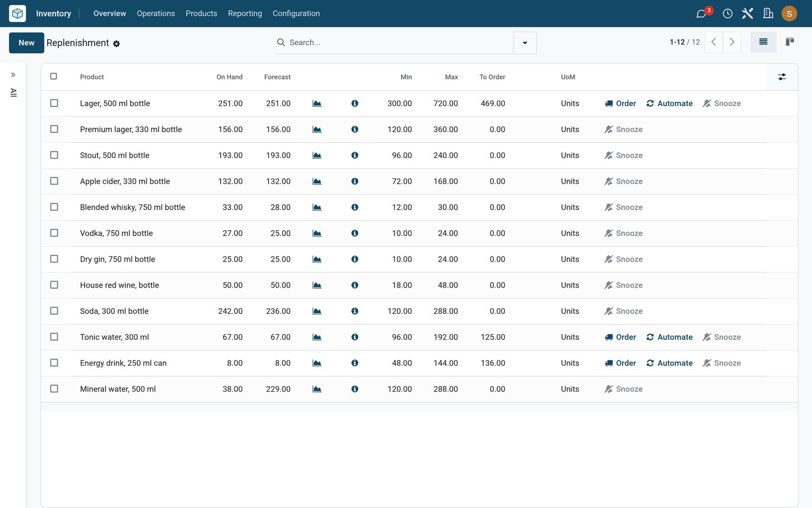
Task: Open the optional columns adjust icon
Action: (782, 77)
